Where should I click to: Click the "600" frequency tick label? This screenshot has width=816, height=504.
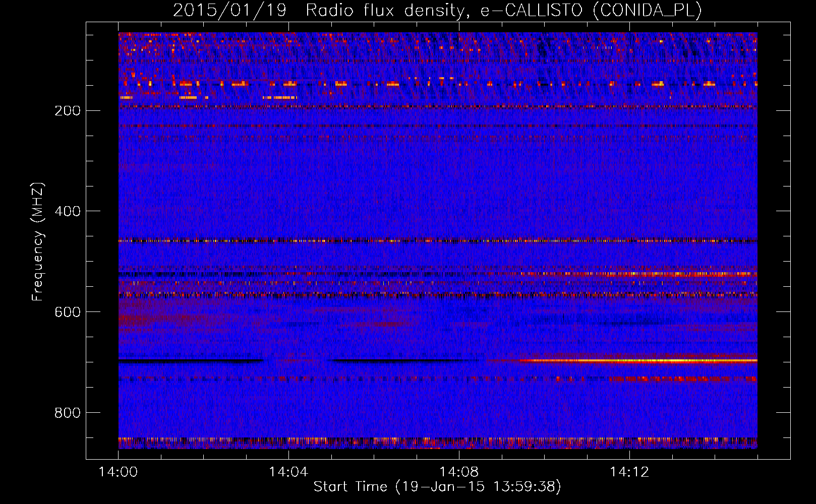coord(68,312)
